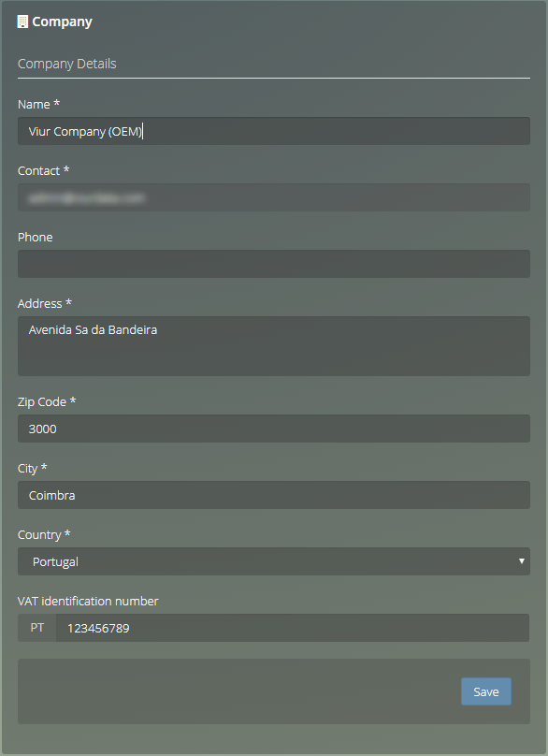Click the Phone label

point(36,238)
